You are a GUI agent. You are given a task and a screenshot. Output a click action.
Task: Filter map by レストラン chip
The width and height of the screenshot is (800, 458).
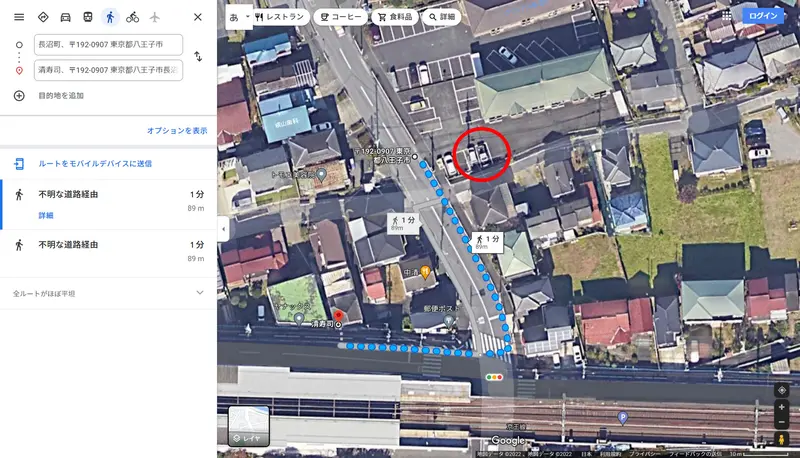(280, 17)
